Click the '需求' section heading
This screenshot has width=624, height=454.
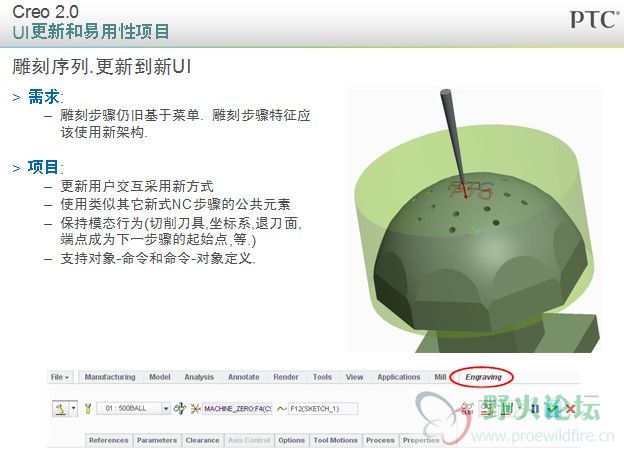click(x=43, y=97)
